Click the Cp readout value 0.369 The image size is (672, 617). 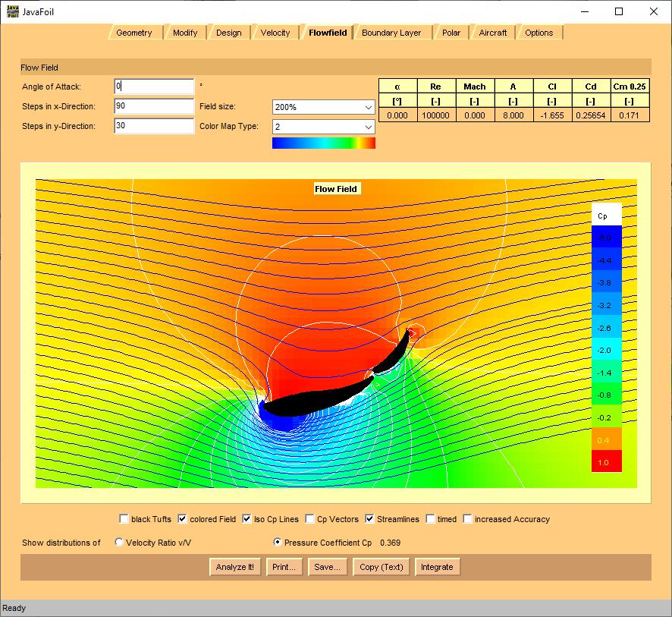click(x=390, y=543)
